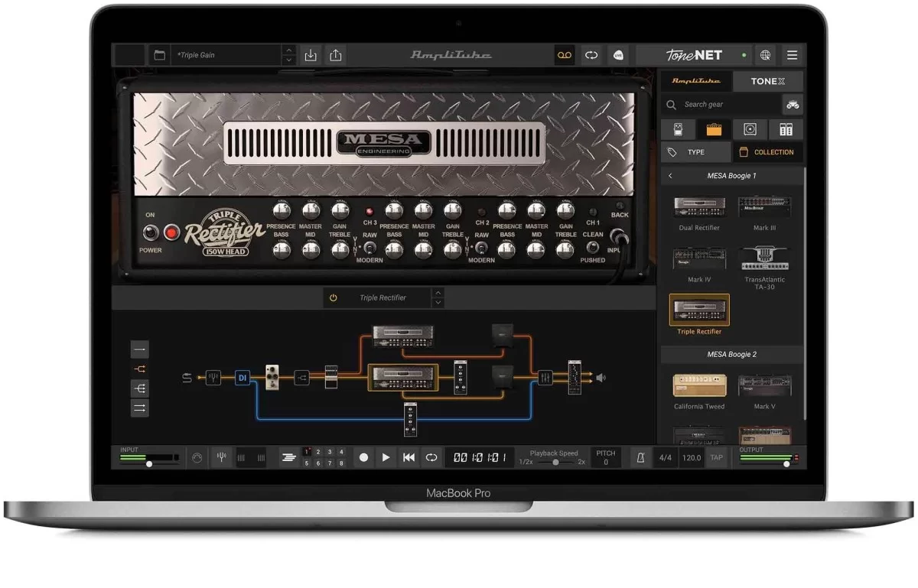Select the stompbox category icon
The image size is (918, 588).
pyautogui.click(x=678, y=128)
